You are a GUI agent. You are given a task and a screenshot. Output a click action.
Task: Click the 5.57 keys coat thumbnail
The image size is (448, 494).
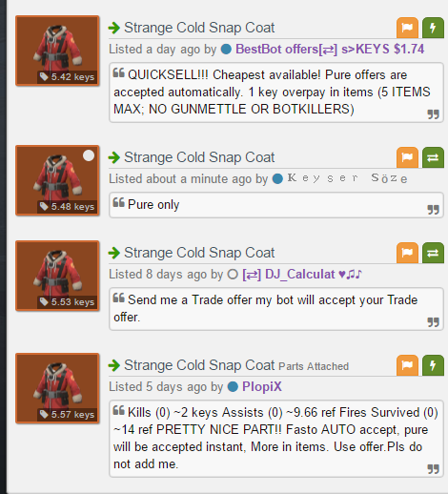[x=57, y=388]
